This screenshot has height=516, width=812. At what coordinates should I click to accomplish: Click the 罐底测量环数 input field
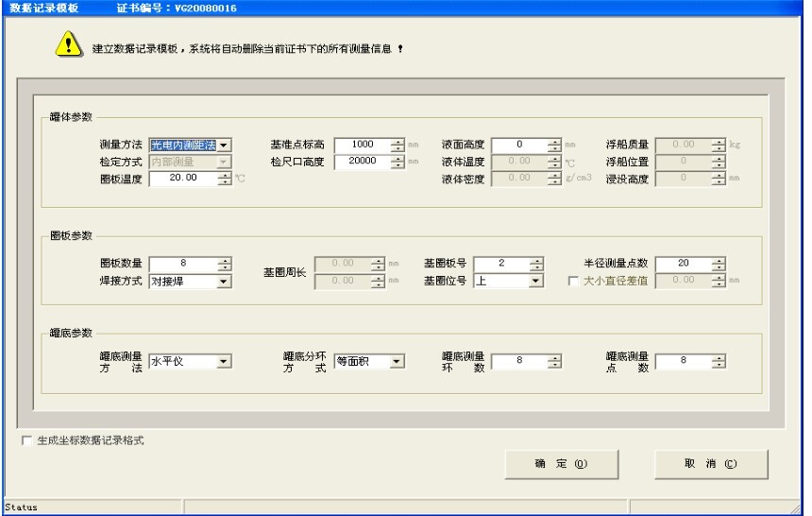pyautogui.click(x=518, y=360)
